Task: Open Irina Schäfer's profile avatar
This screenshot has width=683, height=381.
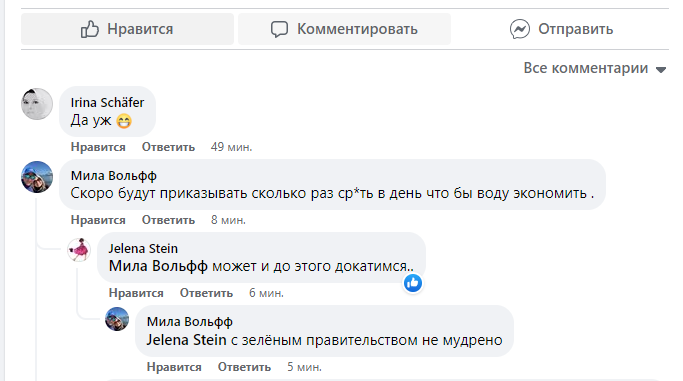Action: (x=37, y=104)
